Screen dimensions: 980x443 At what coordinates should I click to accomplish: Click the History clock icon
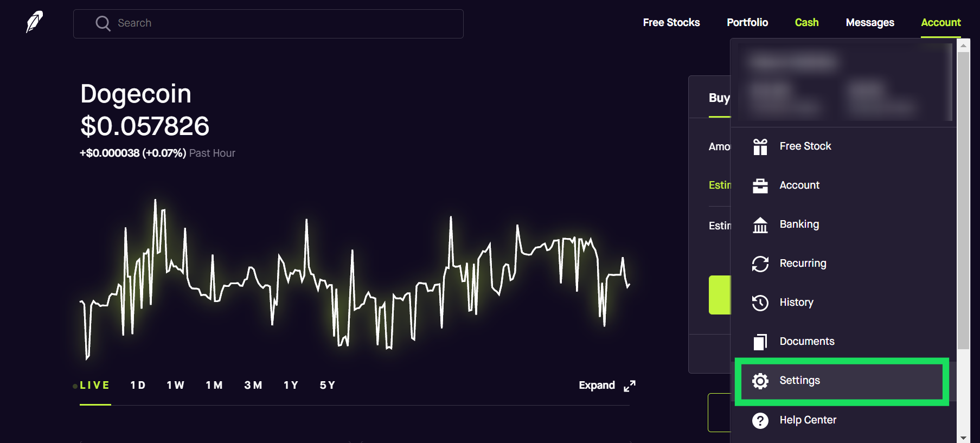pyautogui.click(x=760, y=303)
